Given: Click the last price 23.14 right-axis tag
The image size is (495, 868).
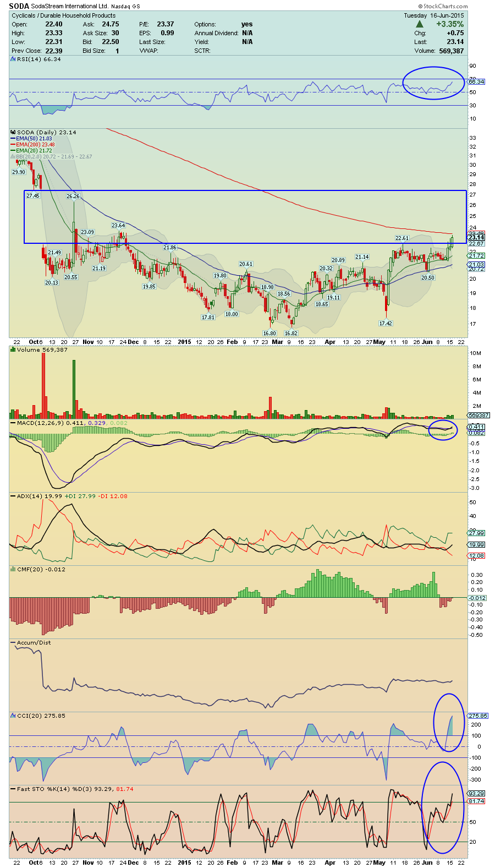Looking at the screenshot, I should 476,237.
